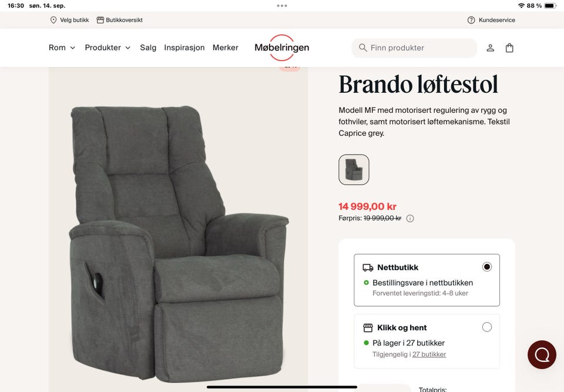Open the chat support bubble
The height and width of the screenshot is (392, 564).
[x=542, y=354]
